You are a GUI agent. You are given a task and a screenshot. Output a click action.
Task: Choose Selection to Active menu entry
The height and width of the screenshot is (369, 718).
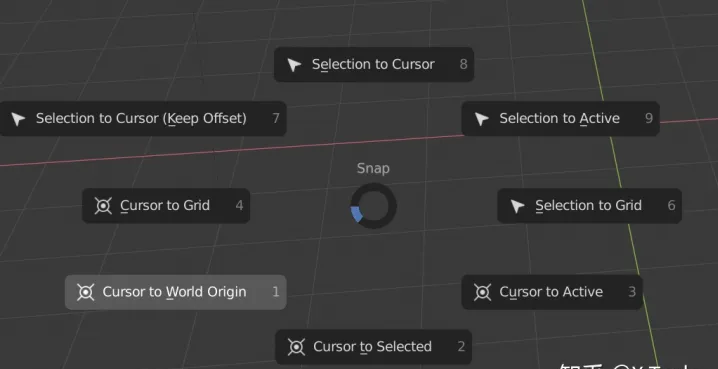point(560,119)
